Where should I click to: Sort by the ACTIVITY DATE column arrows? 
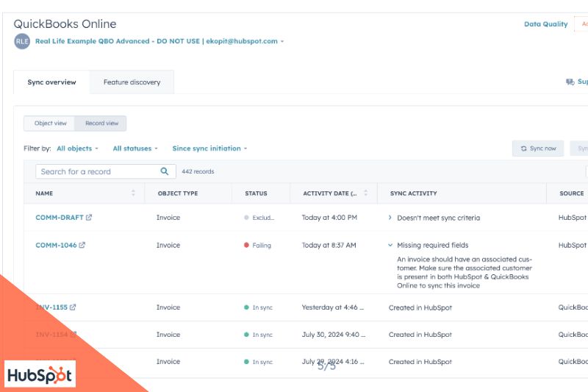click(365, 193)
